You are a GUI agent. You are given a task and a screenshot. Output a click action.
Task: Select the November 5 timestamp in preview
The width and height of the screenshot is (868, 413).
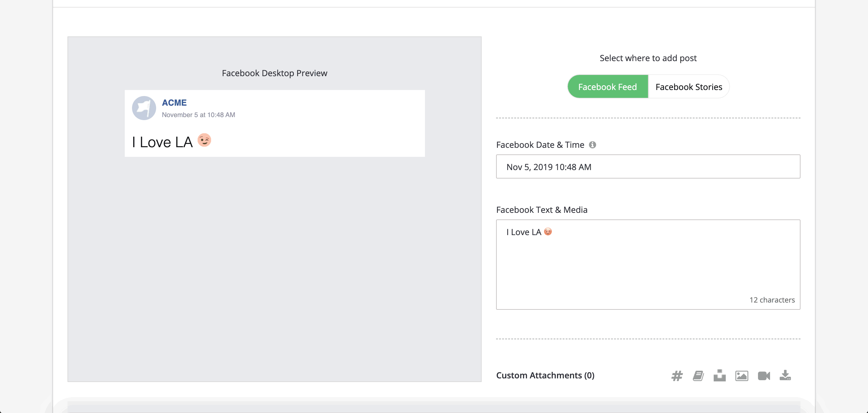(198, 114)
